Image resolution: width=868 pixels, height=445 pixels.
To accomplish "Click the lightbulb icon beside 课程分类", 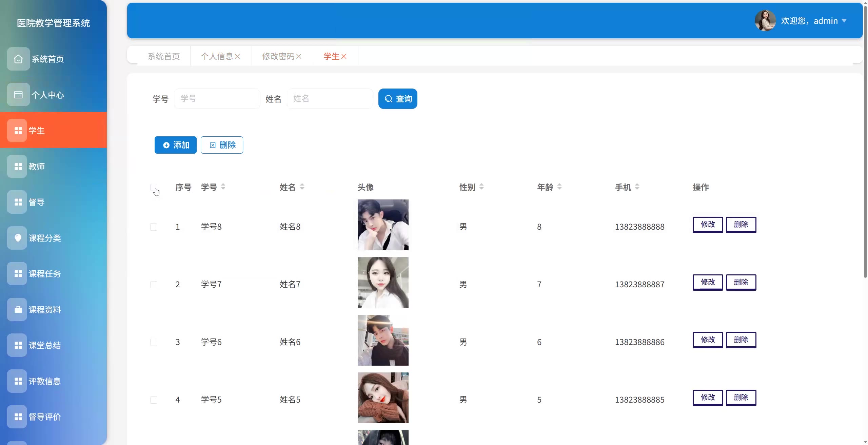I will coord(18,238).
